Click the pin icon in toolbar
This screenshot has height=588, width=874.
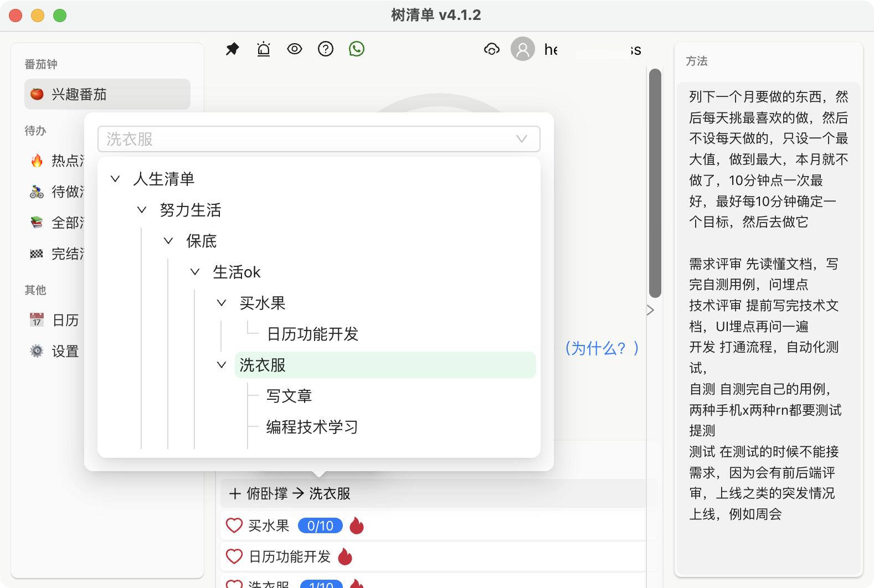click(233, 49)
